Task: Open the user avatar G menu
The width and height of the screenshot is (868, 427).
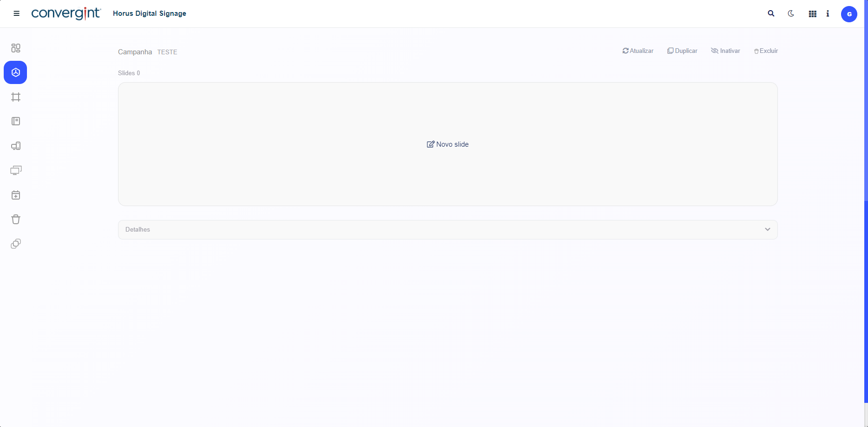Action: coord(849,14)
